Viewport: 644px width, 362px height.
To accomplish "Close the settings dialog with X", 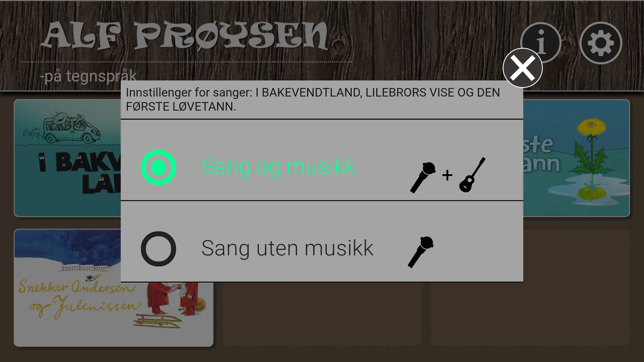I will coord(523,68).
